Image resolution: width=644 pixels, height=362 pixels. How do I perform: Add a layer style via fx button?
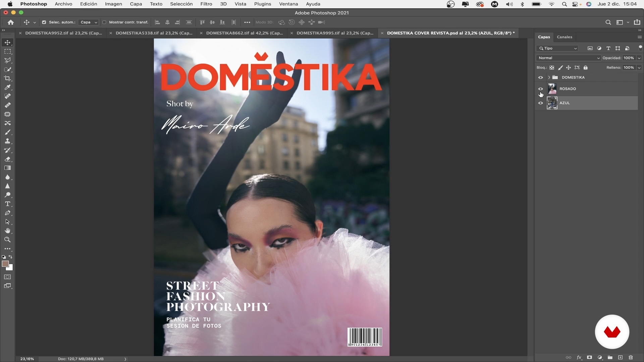pos(579,357)
